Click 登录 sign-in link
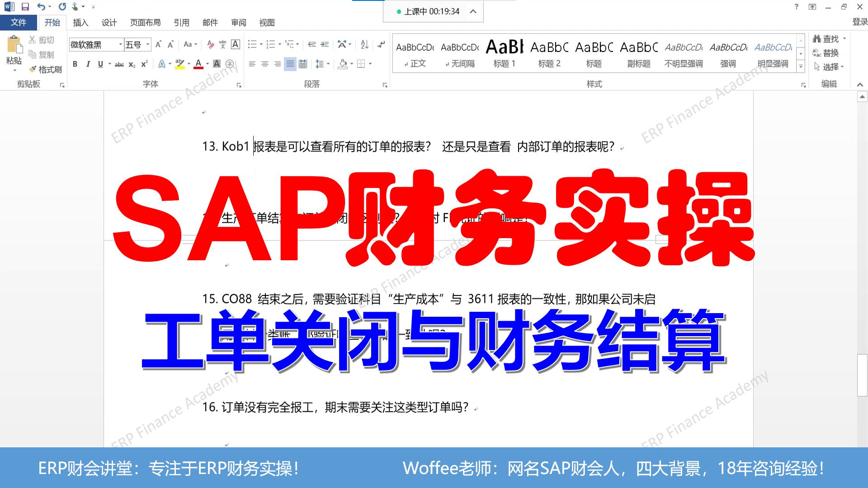868x488 pixels. (859, 22)
